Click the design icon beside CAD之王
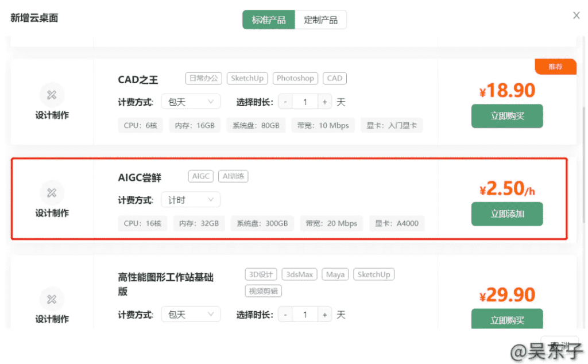 coord(52,95)
